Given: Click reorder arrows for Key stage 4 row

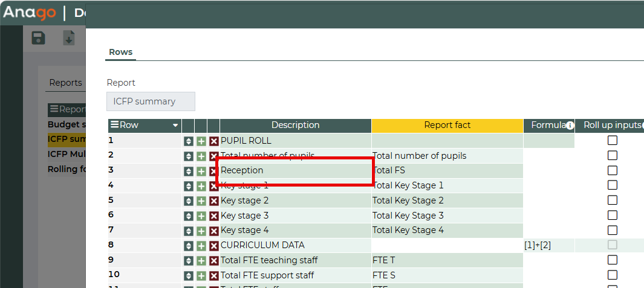Looking at the screenshot, I should [x=189, y=231].
